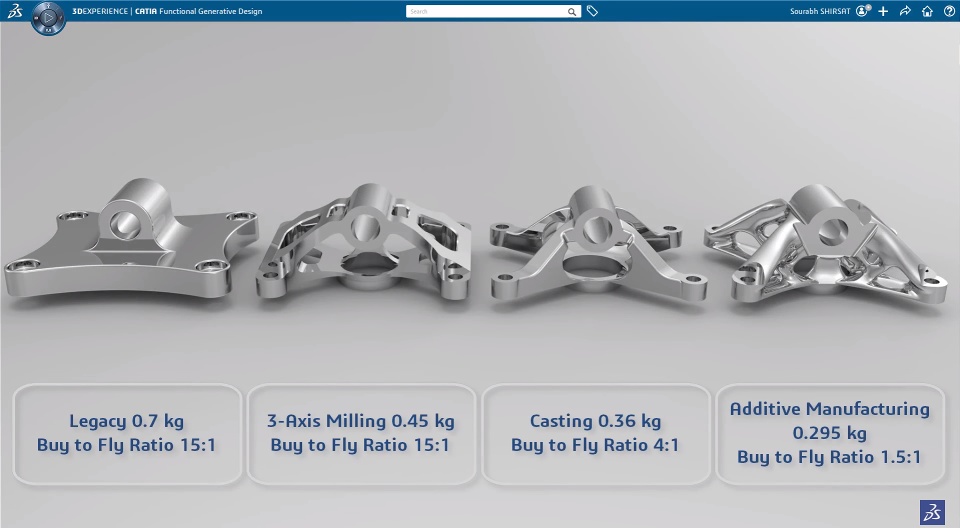Click the Dassault Systèmes 3DS logo in top bar
Screen dimensions: 960x528
[x=15, y=10]
